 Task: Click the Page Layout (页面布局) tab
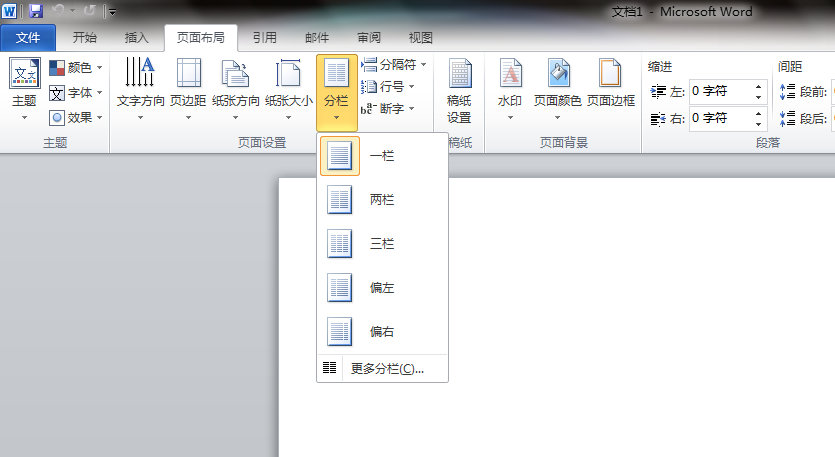pyautogui.click(x=201, y=38)
